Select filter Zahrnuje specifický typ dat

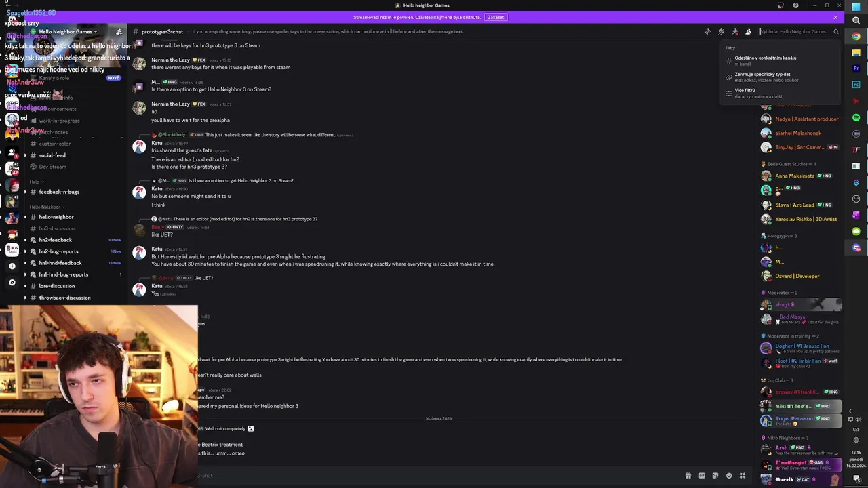(780, 77)
